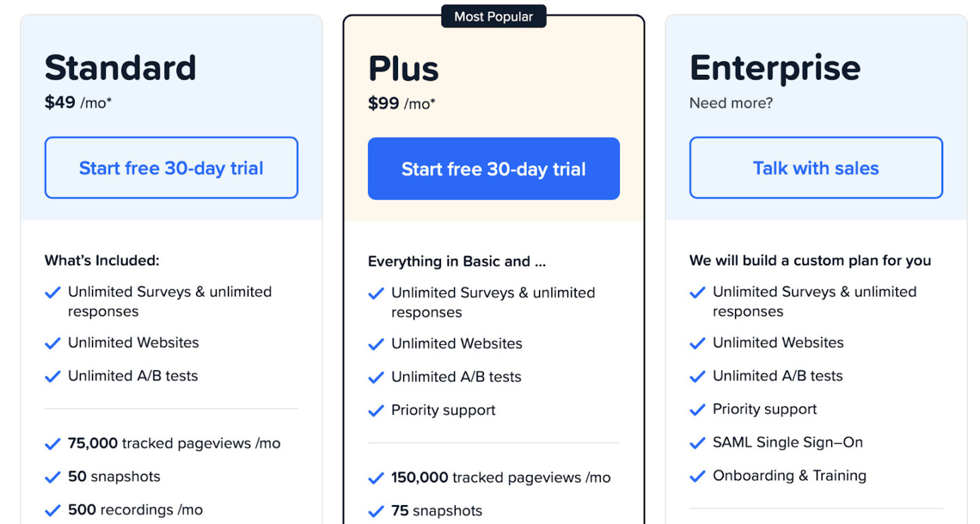
Task: Click the checkmark beside Priority support in Enterprise
Action: click(697, 409)
